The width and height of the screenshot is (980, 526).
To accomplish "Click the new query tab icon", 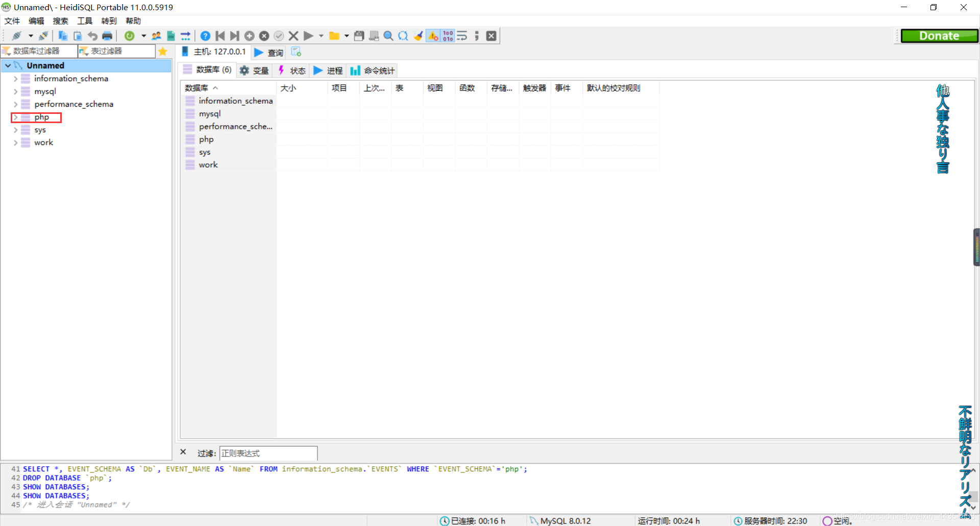I will [x=296, y=52].
